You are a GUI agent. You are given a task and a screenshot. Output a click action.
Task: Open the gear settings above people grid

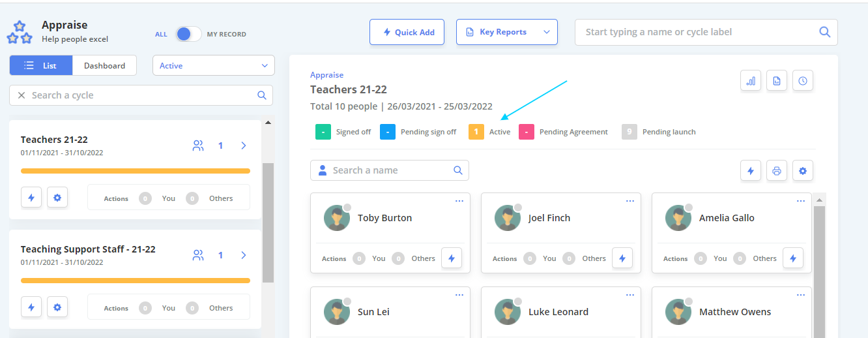pyautogui.click(x=803, y=171)
